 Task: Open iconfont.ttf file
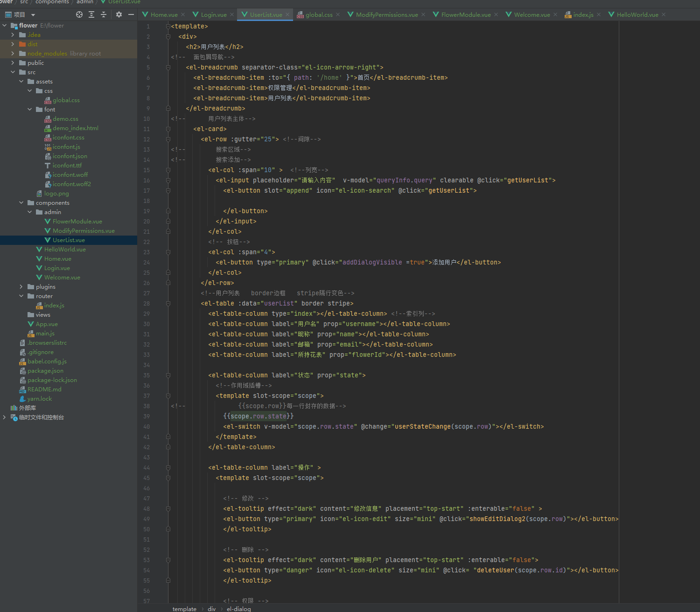pos(67,166)
